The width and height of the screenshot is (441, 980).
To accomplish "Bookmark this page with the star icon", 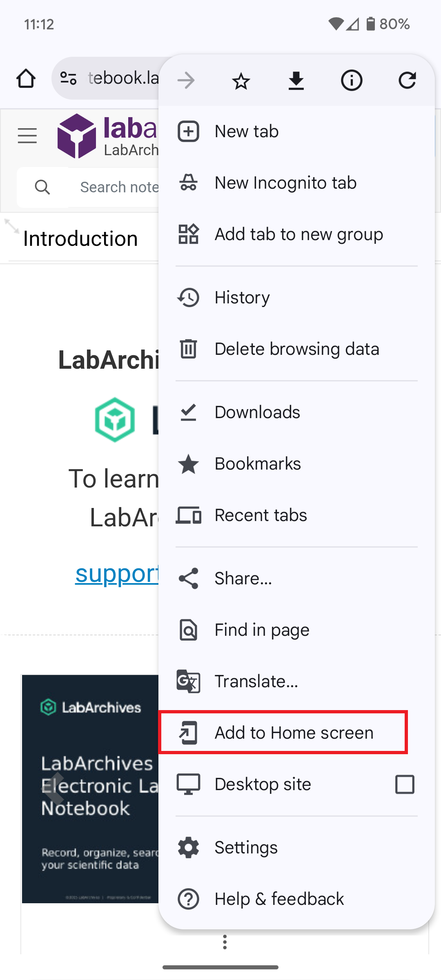I will click(241, 80).
